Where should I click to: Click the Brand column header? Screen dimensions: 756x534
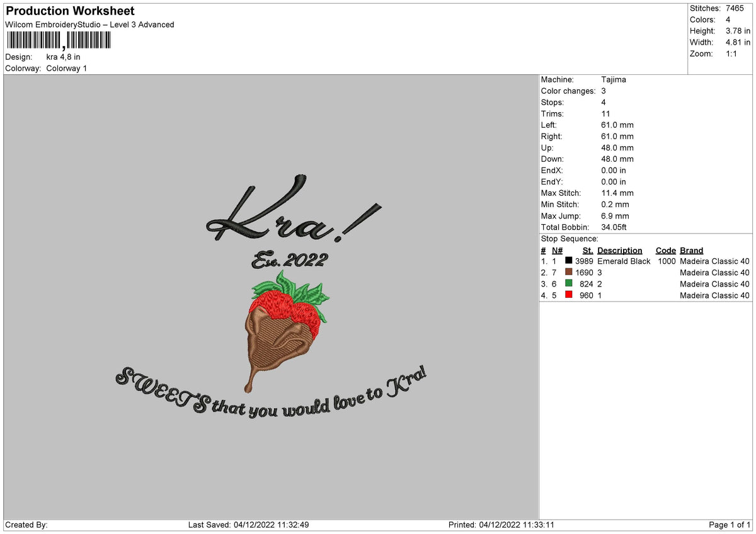tap(691, 250)
